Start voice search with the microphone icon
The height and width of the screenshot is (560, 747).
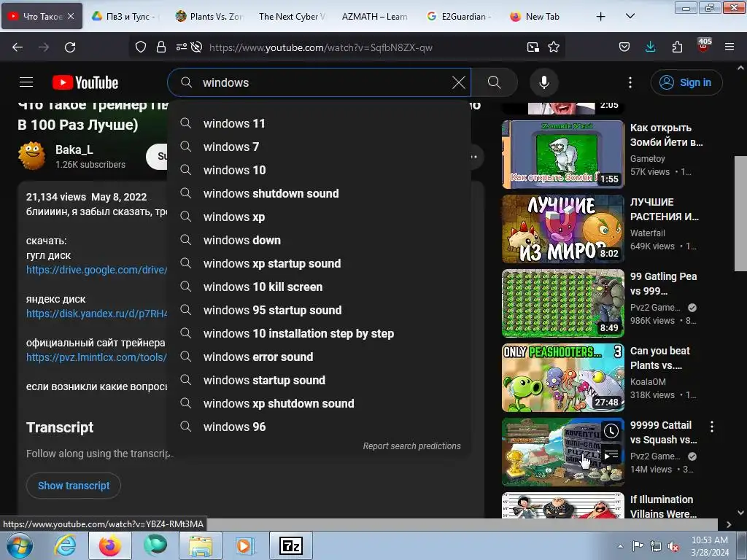[544, 82]
